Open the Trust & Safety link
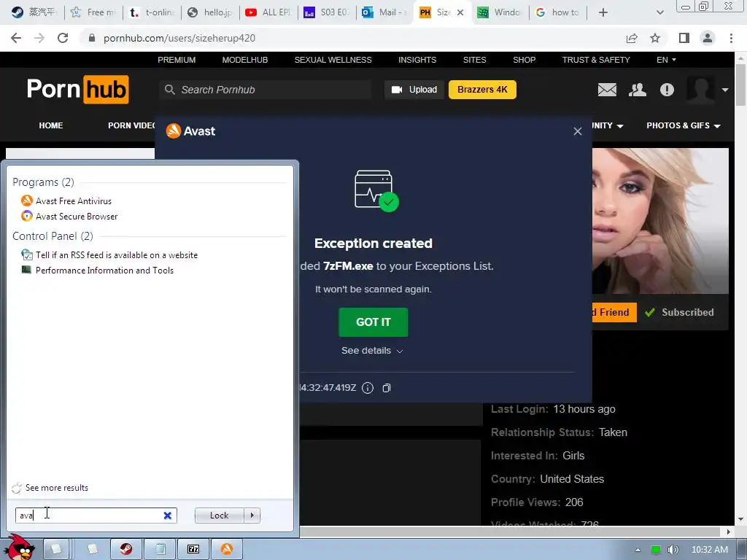This screenshot has width=747, height=560. coord(596,60)
